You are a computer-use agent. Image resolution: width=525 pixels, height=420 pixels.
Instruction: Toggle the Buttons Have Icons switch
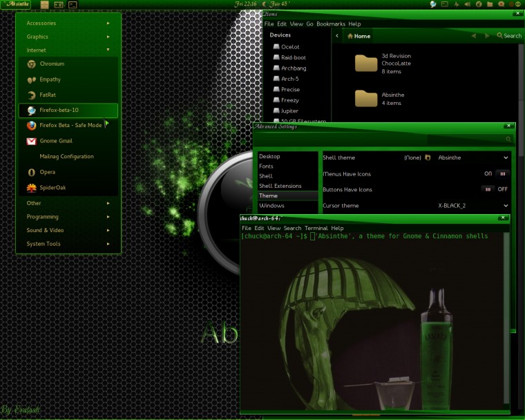pyautogui.click(x=495, y=189)
